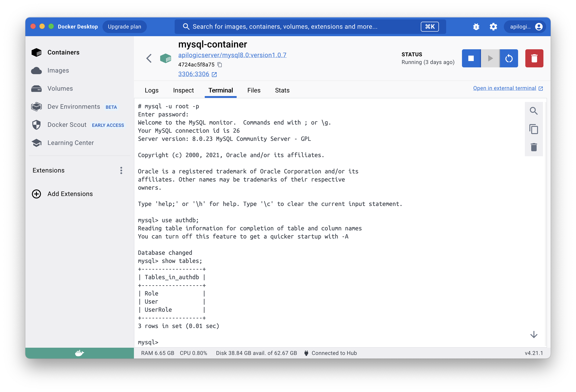Image resolution: width=576 pixels, height=392 pixels.
Task: Click the Docker Scout sidebar icon
Action: [x=37, y=125]
